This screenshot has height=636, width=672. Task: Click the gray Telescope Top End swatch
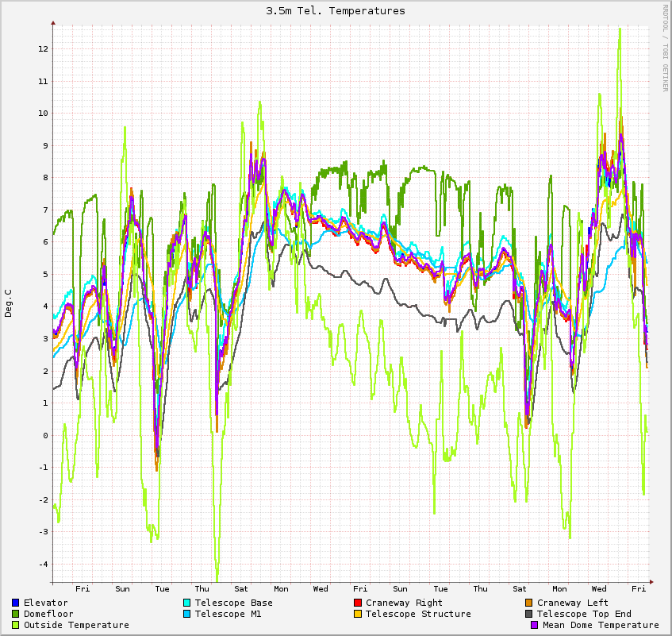pyautogui.click(x=529, y=614)
